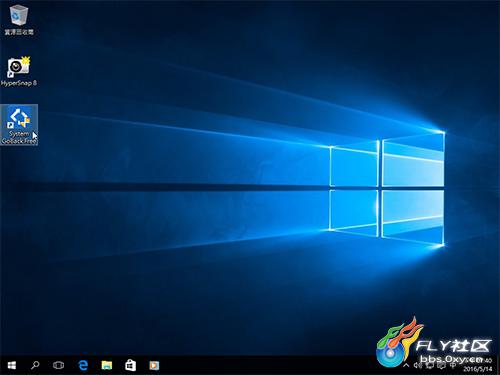Open File Explorer from the taskbar
Screen dimensions: 500x375
107,365
